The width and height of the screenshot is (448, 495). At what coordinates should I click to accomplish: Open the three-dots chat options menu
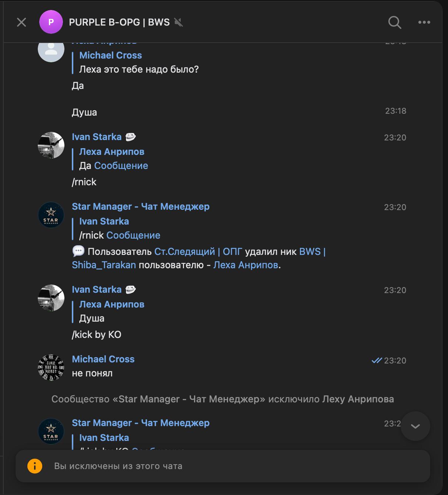(x=424, y=22)
